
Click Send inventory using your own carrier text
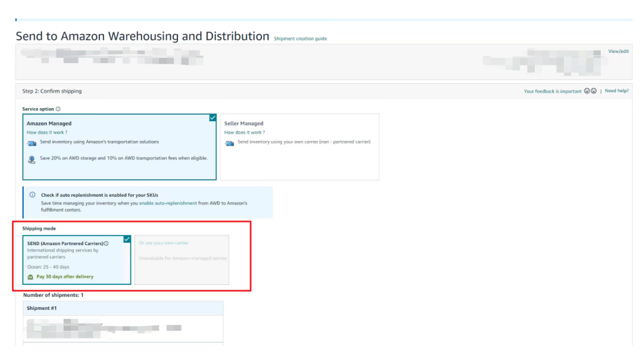point(304,142)
